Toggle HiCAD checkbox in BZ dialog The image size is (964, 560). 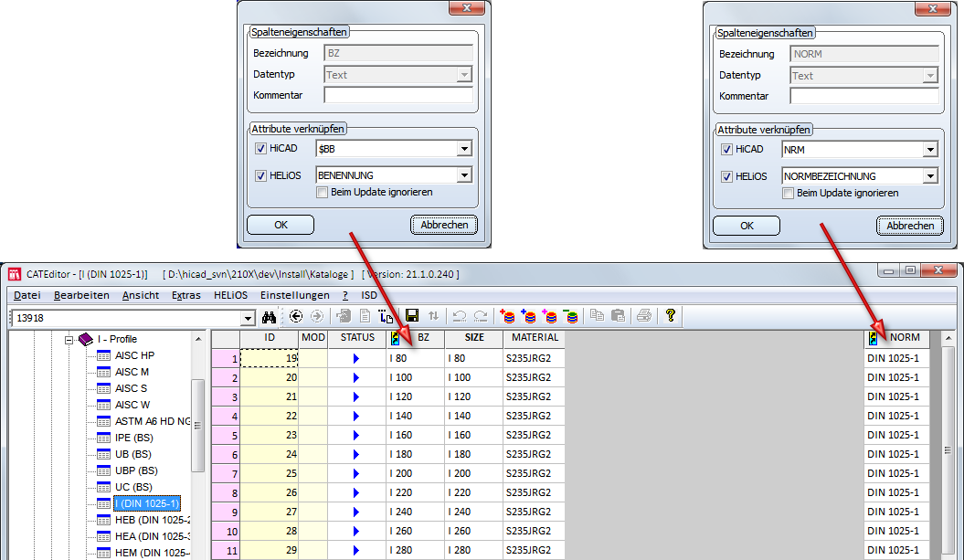pos(260,149)
